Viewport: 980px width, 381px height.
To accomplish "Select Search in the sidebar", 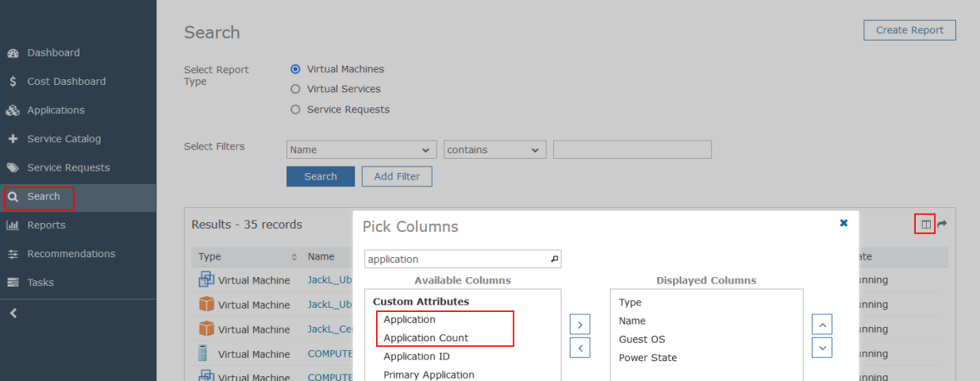I will (43, 197).
